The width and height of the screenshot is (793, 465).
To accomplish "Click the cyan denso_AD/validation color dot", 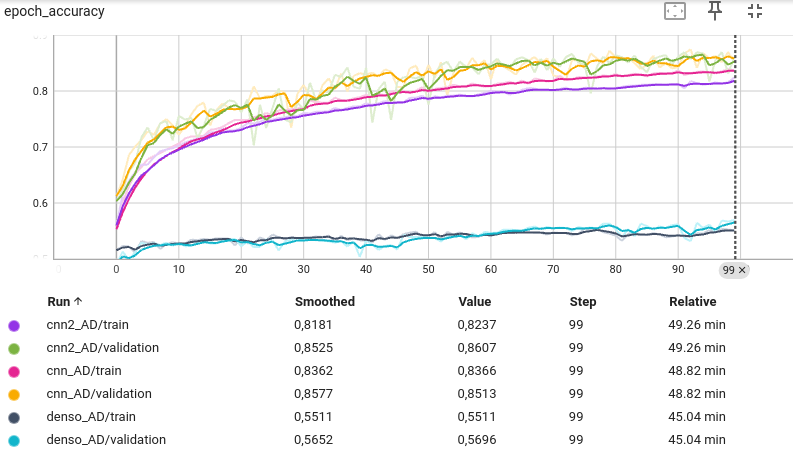I will [14, 440].
